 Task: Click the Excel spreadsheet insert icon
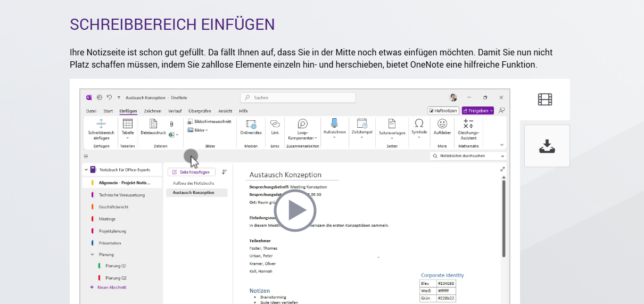(172, 135)
